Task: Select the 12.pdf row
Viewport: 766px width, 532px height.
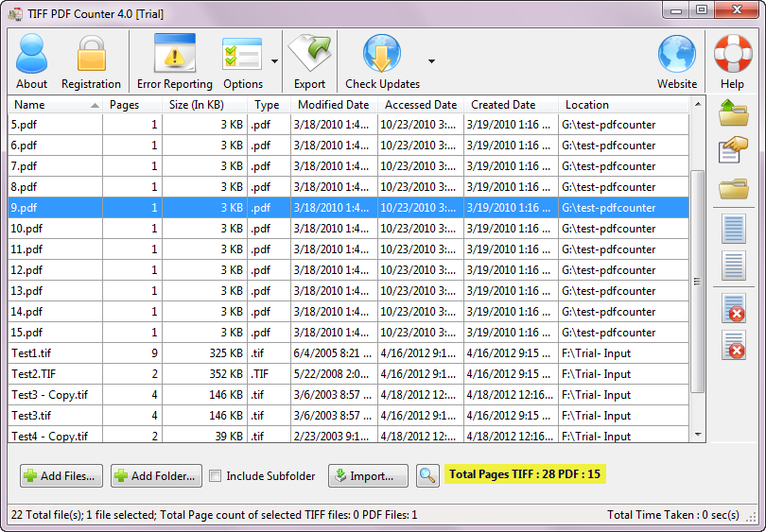Action: pyautogui.click(x=348, y=270)
